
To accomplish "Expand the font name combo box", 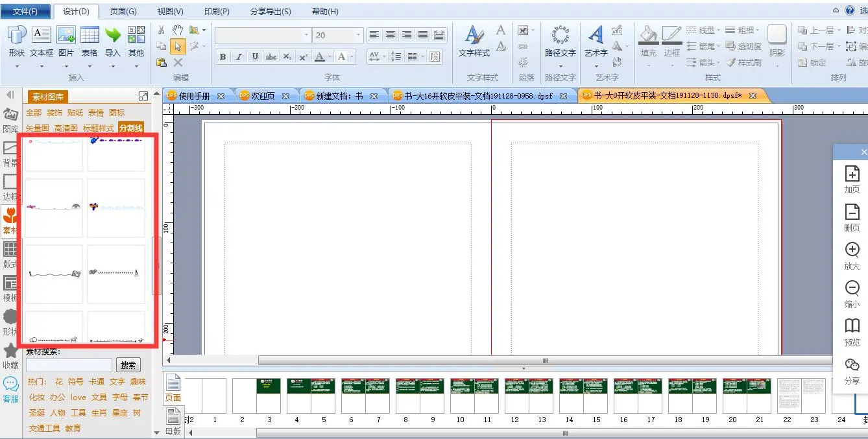I will [306, 35].
